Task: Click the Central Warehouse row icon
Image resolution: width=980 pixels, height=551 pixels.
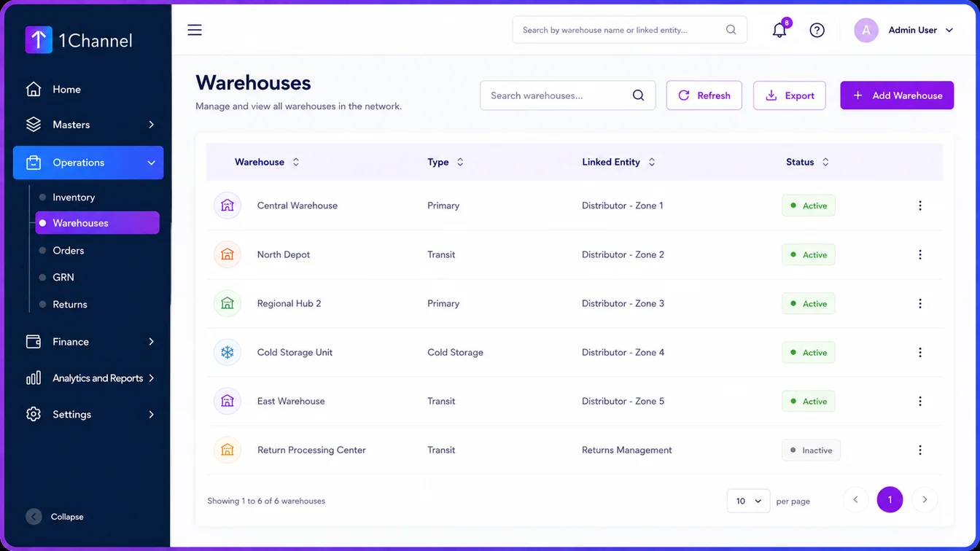Action: pos(227,206)
